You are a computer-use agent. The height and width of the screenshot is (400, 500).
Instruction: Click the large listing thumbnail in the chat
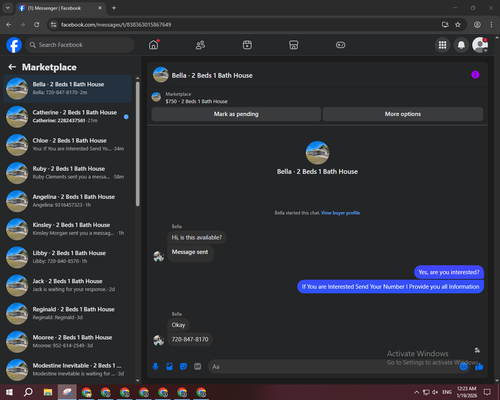[317, 153]
